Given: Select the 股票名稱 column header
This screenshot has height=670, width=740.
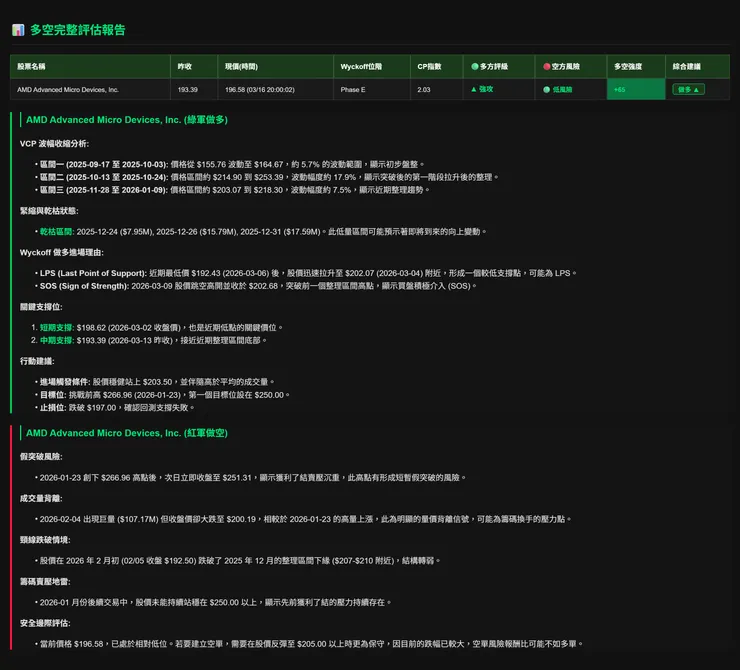Looking at the screenshot, I should [x=90, y=67].
